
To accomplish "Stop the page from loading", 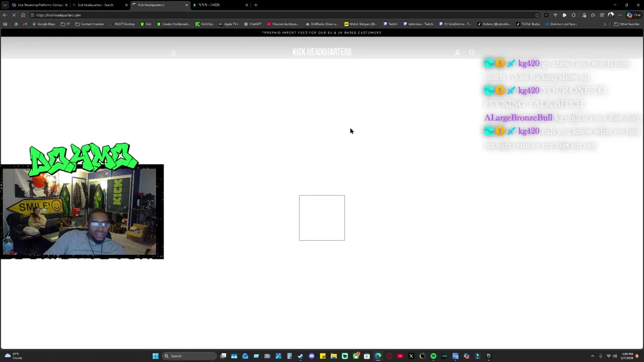I will [x=14, y=15].
